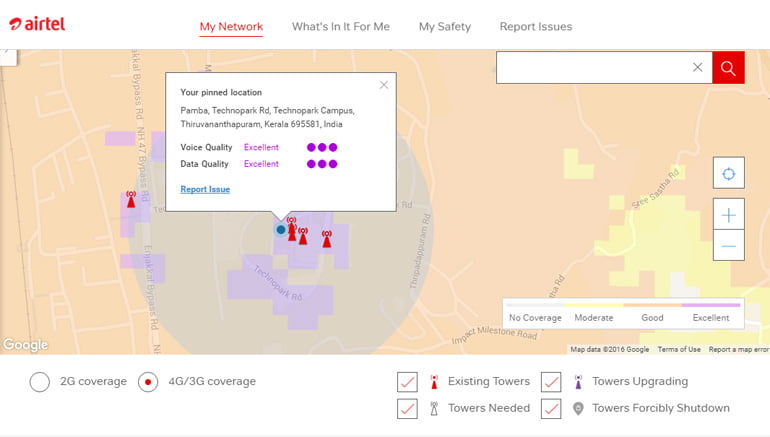Image resolution: width=770 pixels, height=437 pixels.
Task: Uncheck the Towers Upgrading checkbox
Action: pos(551,382)
